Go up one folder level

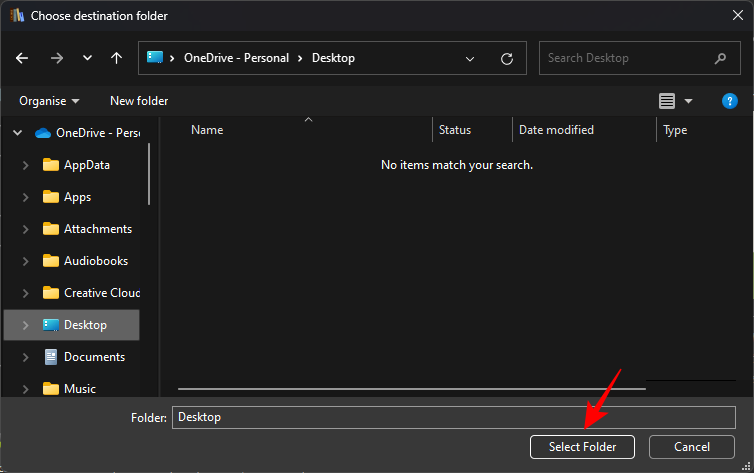[117, 58]
